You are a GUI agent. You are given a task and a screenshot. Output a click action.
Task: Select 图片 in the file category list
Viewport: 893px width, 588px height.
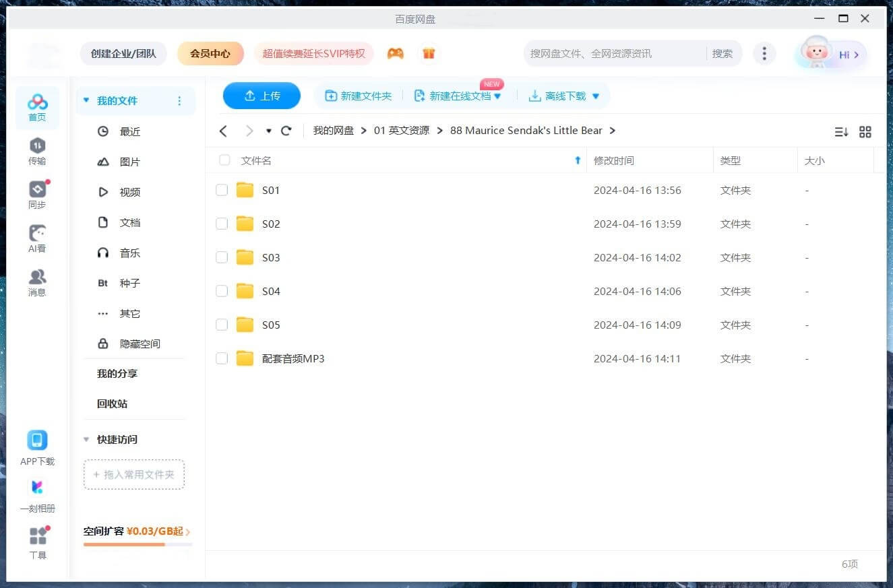(x=129, y=162)
